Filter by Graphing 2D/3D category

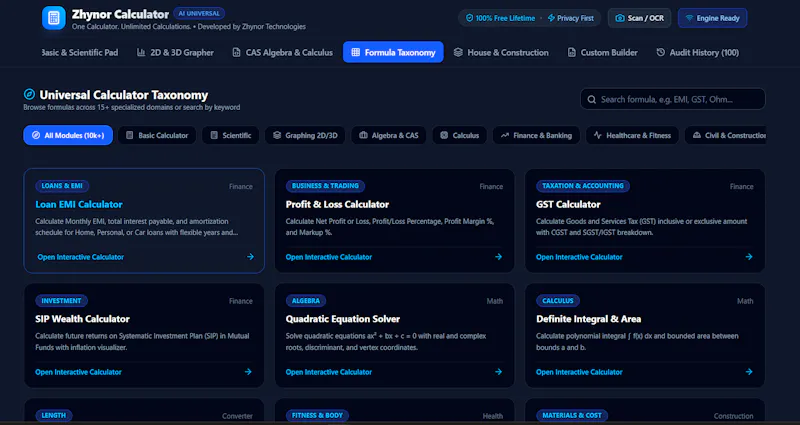[305, 135]
